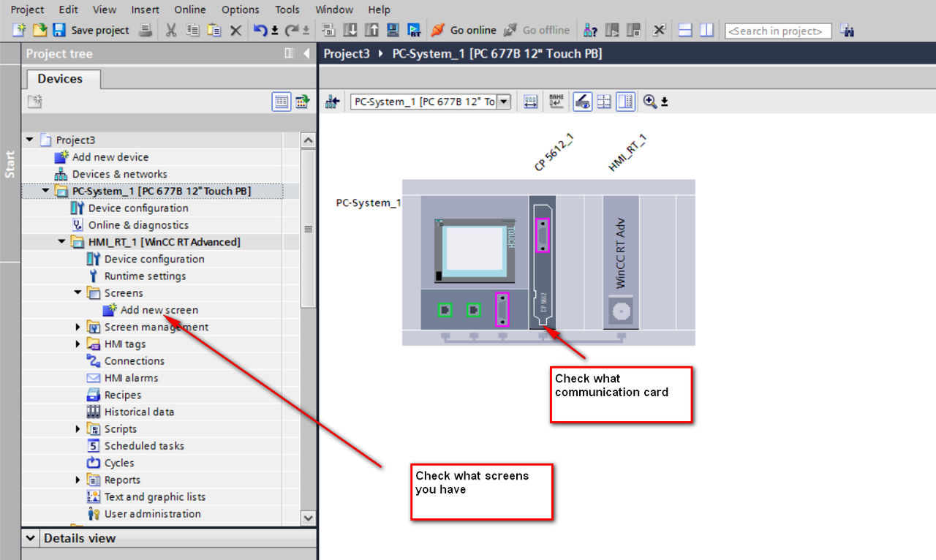This screenshot has height=560, width=936.
Task: Open the PC-System_1 device selector dropdown
Action: click(x=503, y=102)
